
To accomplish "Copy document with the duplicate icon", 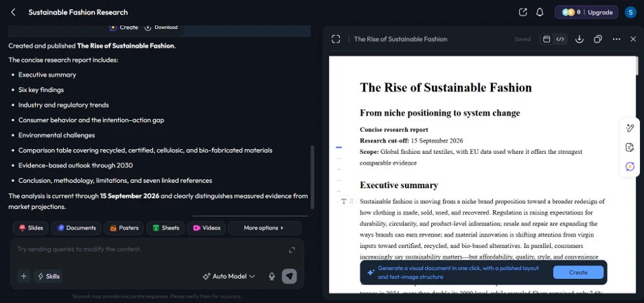I will click(x=598, y=39).
